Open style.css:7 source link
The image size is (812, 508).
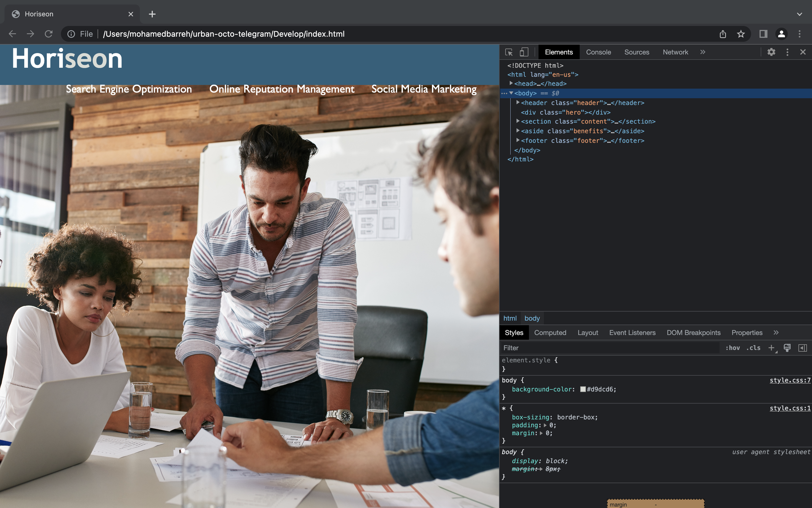tap(790, 380)
